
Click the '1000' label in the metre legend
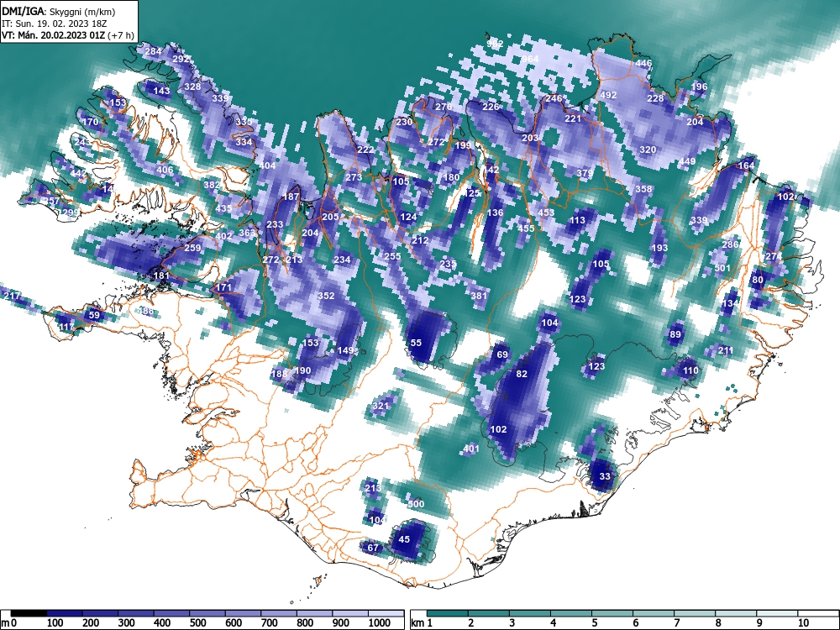[380, 623]
